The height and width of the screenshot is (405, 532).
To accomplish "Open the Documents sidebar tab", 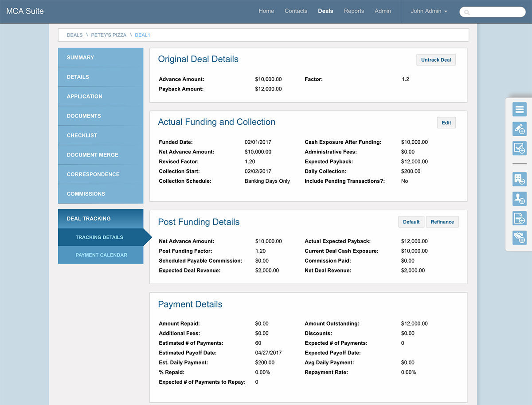I will pos(101,116).
